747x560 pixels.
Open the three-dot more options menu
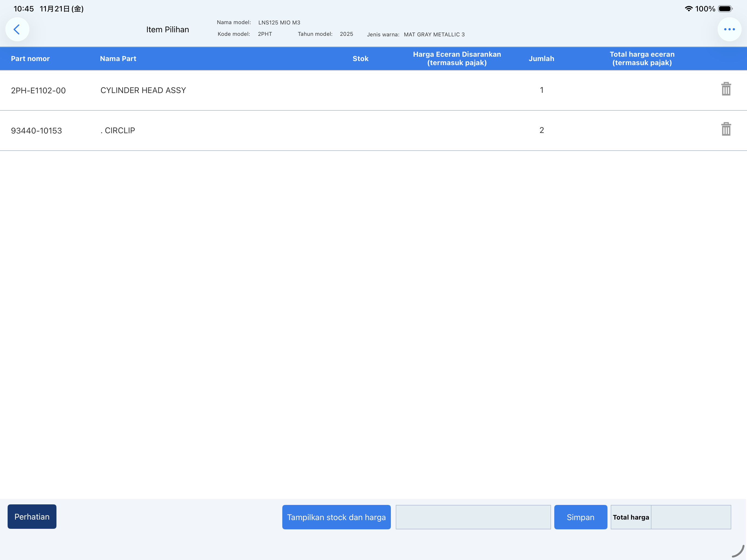click(729, 29)
